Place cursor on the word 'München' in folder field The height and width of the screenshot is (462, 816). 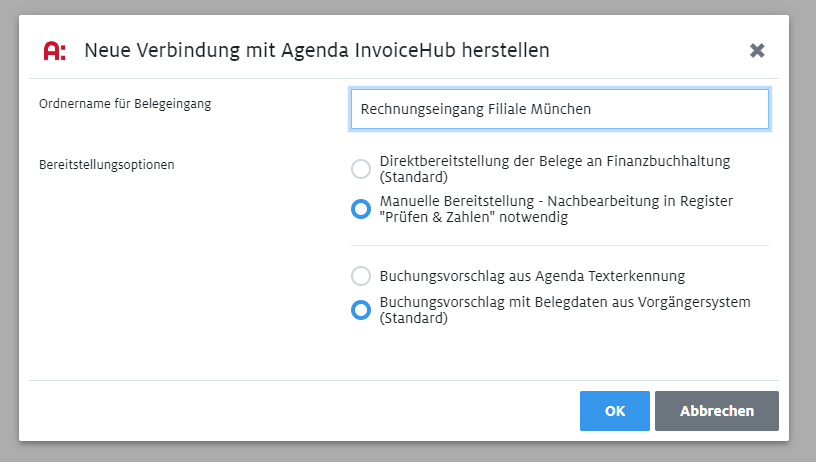[560, 109]
